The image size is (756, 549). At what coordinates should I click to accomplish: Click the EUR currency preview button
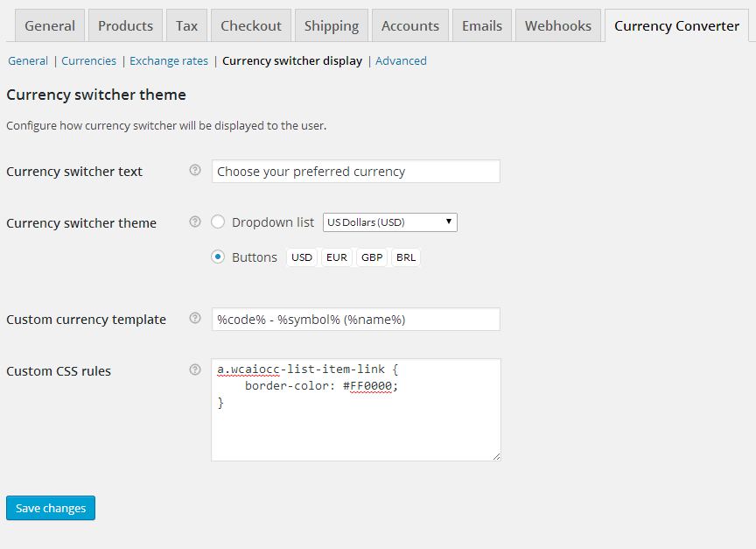(x=336, y=257)
